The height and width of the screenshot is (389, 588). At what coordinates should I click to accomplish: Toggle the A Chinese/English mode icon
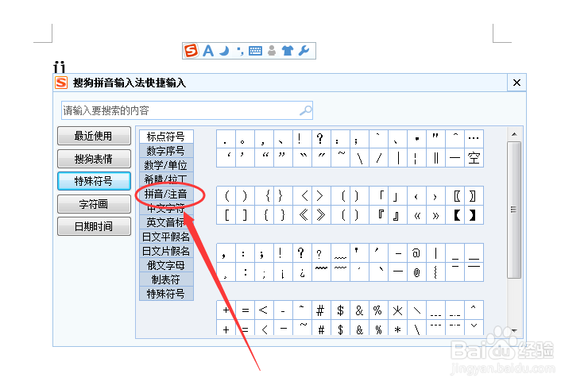tap(208, 51)
